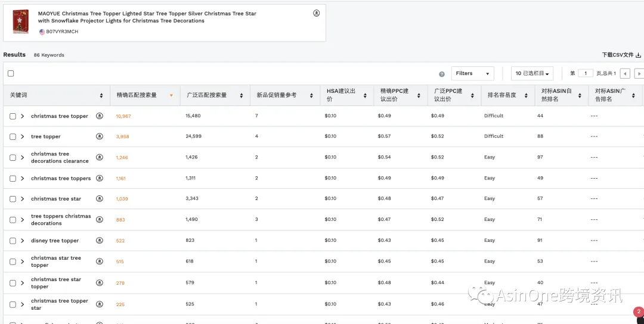644x324 pixels.
Task: Expand christmas tree star topper row
Action: 23,283
